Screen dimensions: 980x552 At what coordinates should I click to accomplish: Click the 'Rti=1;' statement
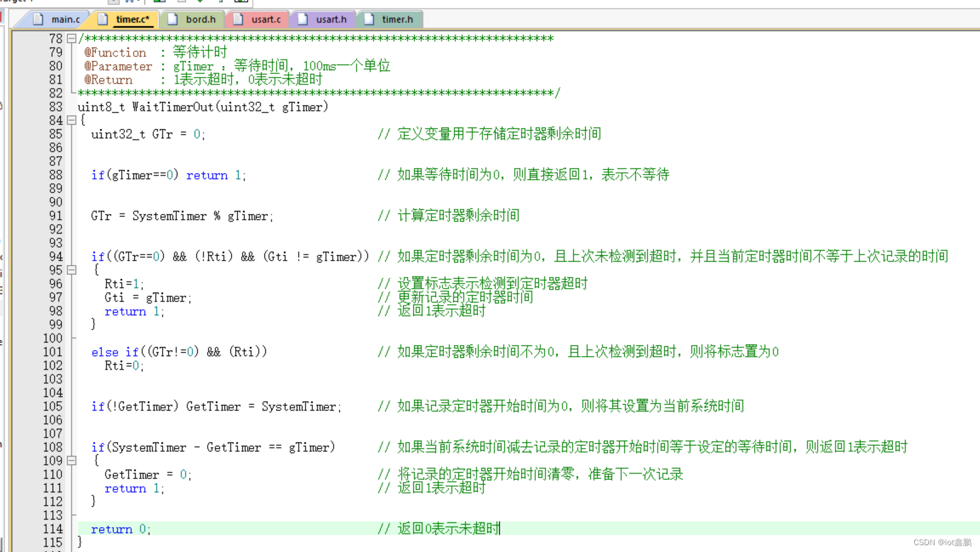coord(124,284)
